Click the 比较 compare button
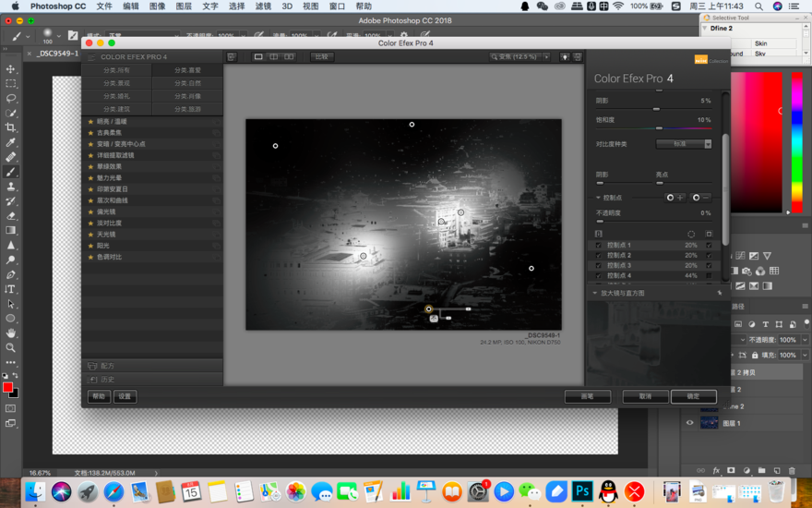812x508 pixels. tap(322, 57)
